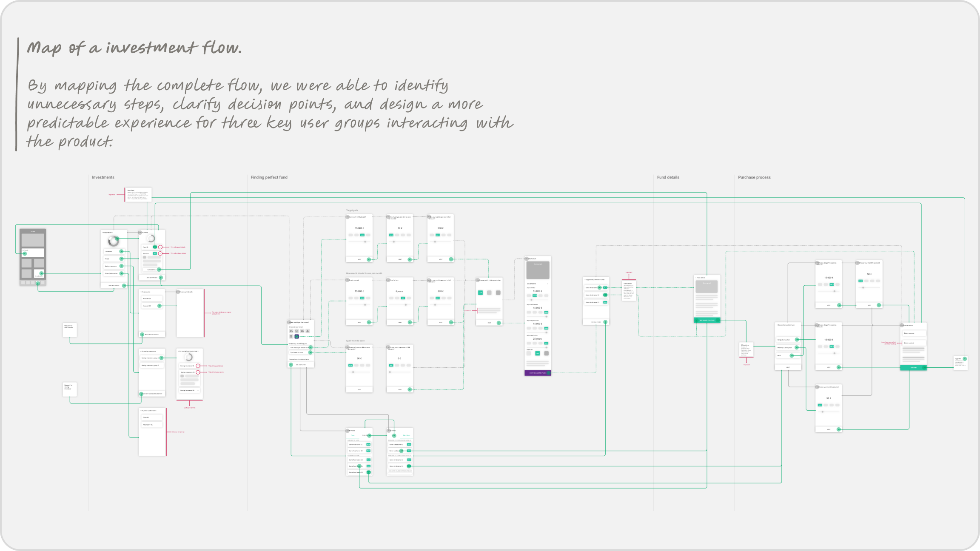
Task: Select the Single donation payment option
Action: [x=784, y=340]
